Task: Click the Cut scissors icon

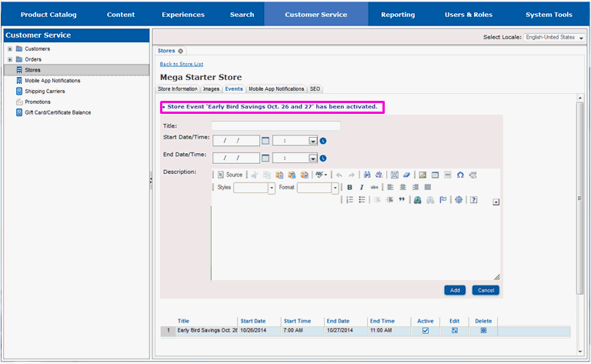Action: (255, 175)
